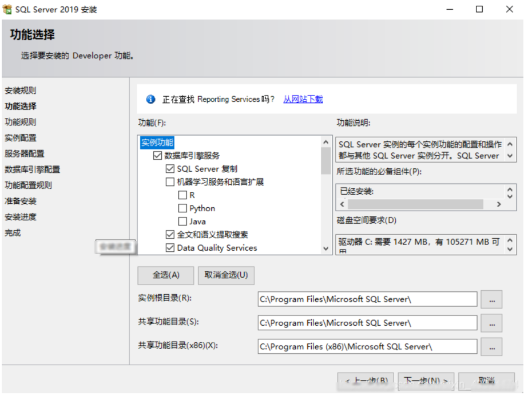532x399 pixels.
Task: Click the SQL Server feature description text
Action: [420, 150]
